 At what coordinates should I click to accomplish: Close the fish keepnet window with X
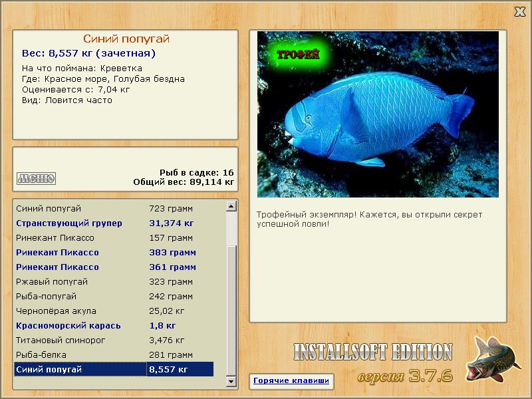coord(519,12)
